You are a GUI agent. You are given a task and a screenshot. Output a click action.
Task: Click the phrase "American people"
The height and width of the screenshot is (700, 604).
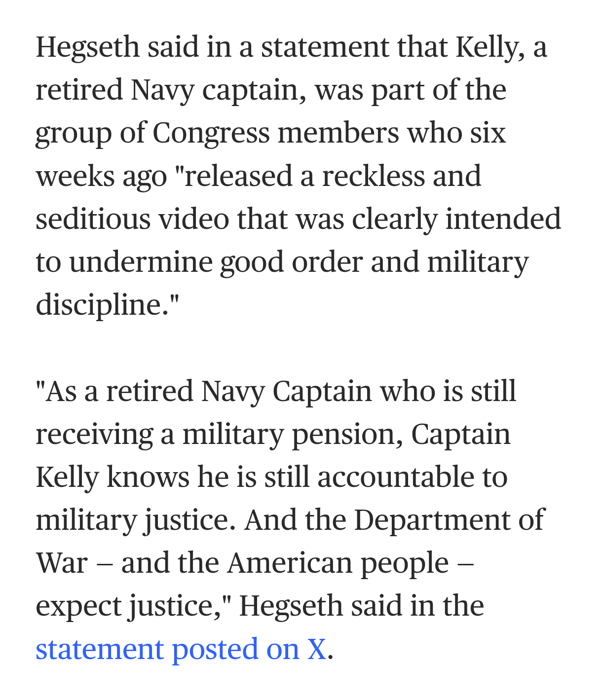(x=338, y=563)
